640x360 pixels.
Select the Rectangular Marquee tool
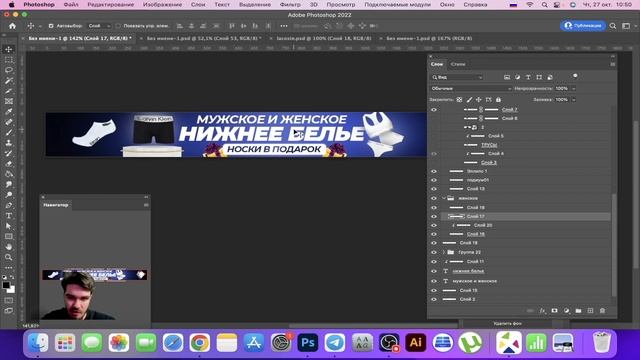(x=9, y=60)
